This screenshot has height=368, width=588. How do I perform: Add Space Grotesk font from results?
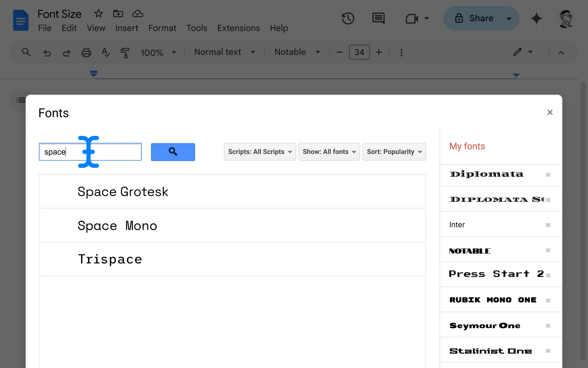pyautogui.click(x=233, y=192)
